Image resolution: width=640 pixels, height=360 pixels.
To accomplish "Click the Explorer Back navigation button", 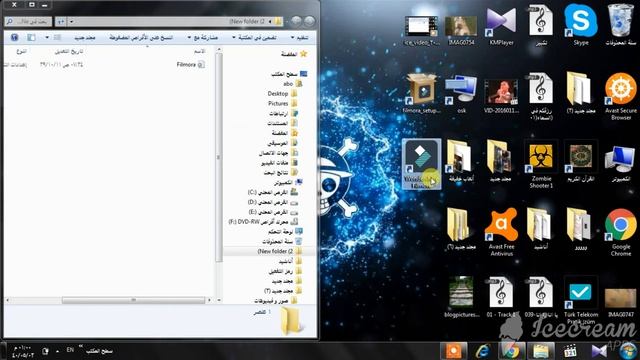I will [x=310, y=21].
